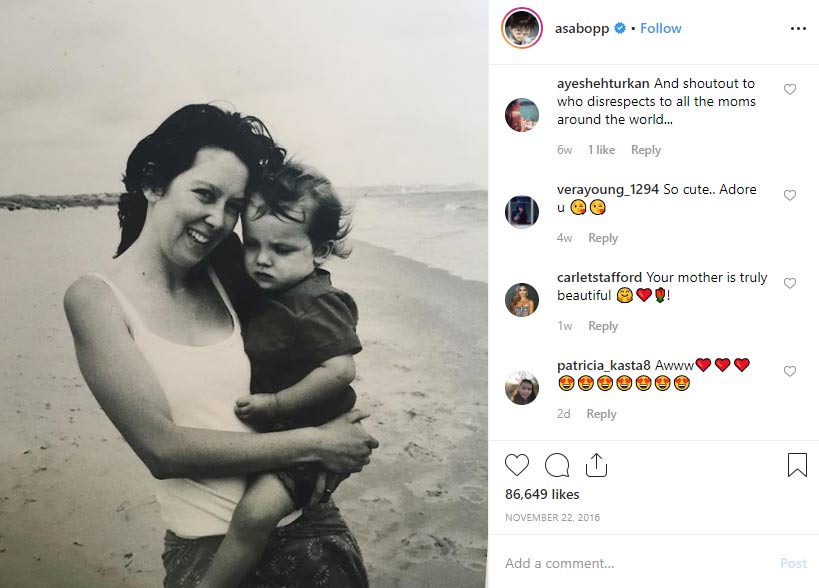Reply to ayeshehturkan's comment
The image size is (819, 588).
click(646, 150)
